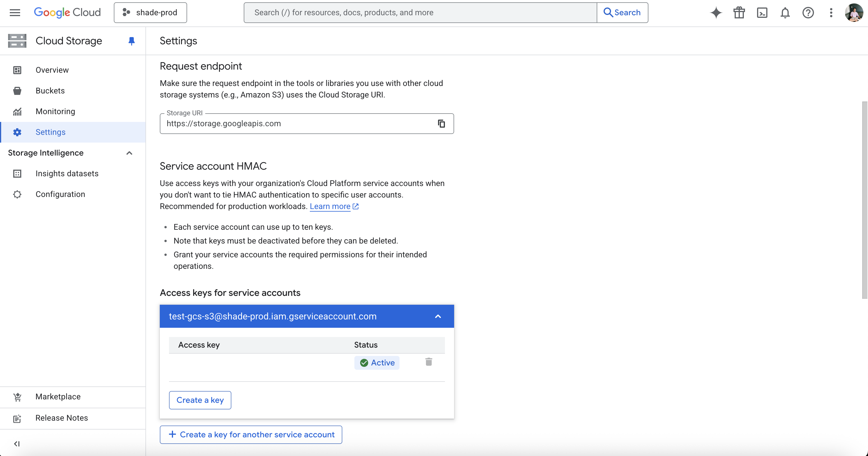Unpin Cloud Storage with the pin icon
This screenshot has height=456, width=868.
point(131,41)
